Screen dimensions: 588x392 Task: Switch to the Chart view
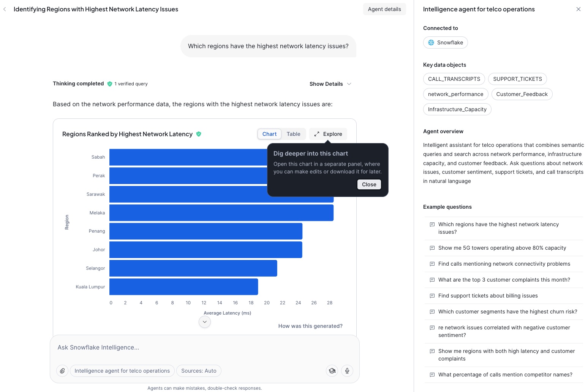tap(269, 134)
